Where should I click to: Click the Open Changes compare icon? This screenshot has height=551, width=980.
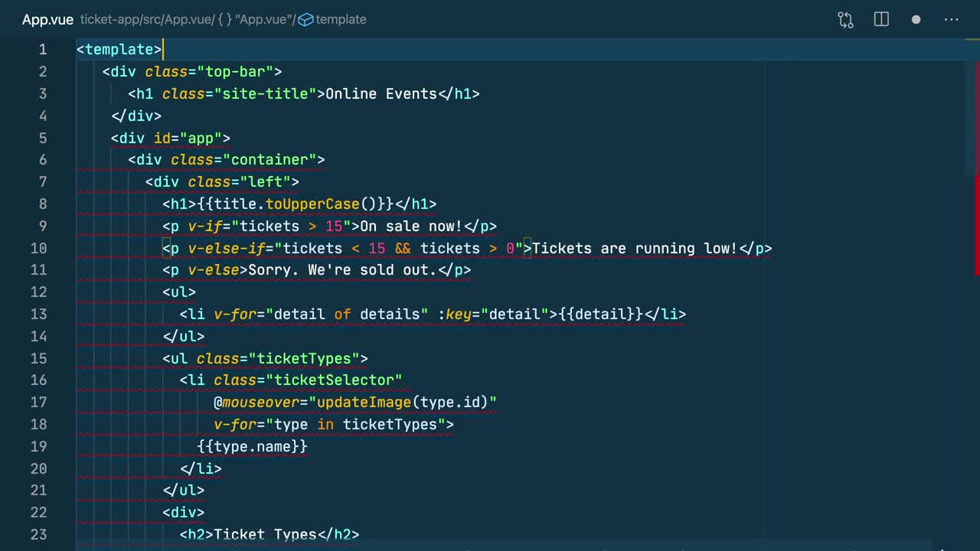(x=845, y=20)
